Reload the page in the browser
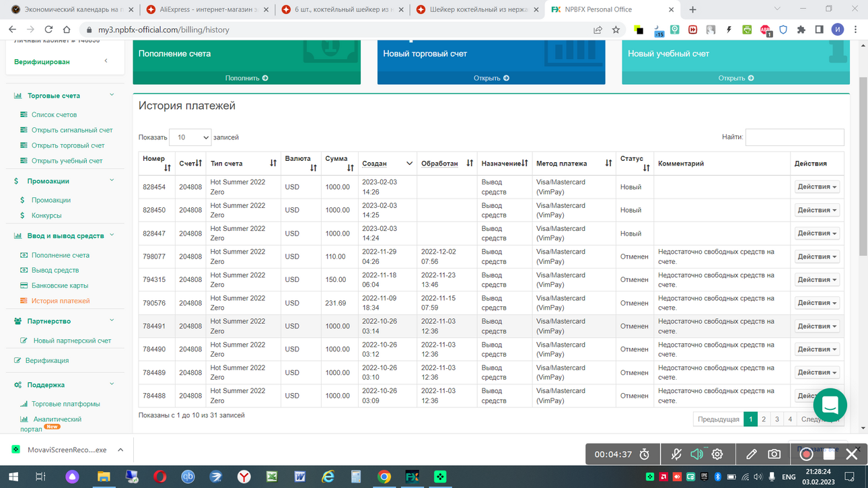Viewport: 868px width, 488px height. pyautogui.click(x=48, y=30)
